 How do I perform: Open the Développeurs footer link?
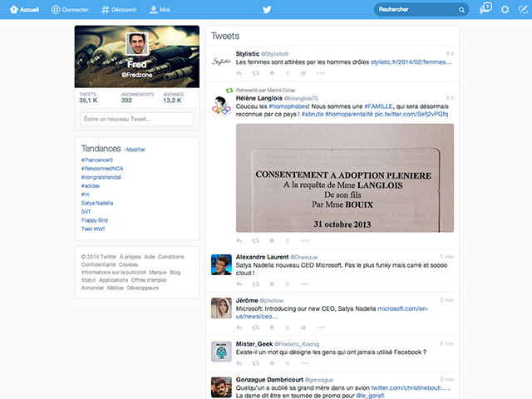point(143,288)
